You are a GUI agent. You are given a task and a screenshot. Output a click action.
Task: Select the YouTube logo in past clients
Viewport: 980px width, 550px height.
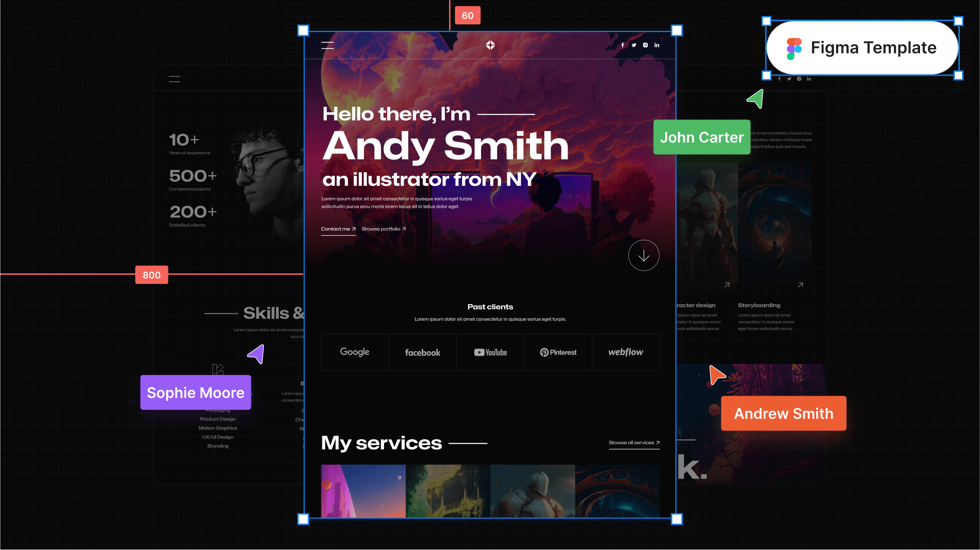pos(490,352)
